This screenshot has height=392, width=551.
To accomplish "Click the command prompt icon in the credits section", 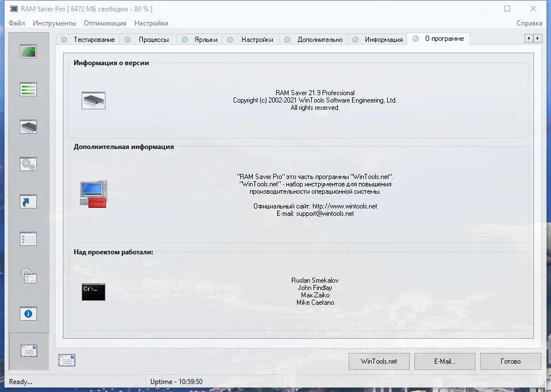I will pyautogui.click(x=93, y=292).
